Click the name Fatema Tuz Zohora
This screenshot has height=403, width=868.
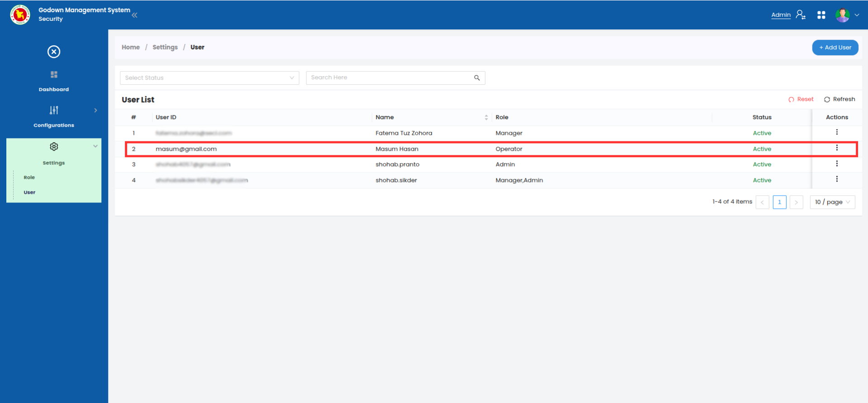(403, 133)
